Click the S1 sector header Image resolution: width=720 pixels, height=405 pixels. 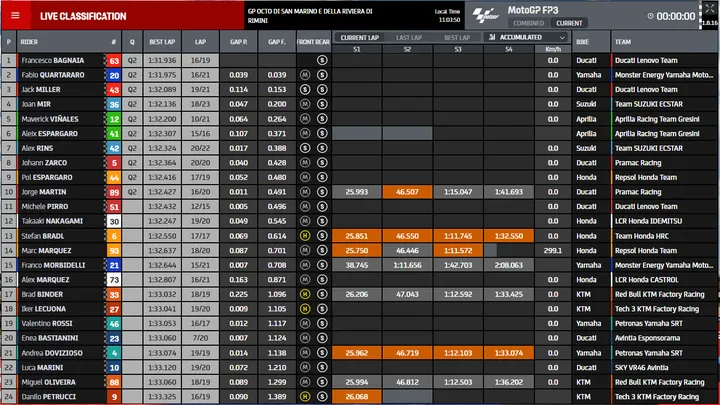[x=357, y=49]
